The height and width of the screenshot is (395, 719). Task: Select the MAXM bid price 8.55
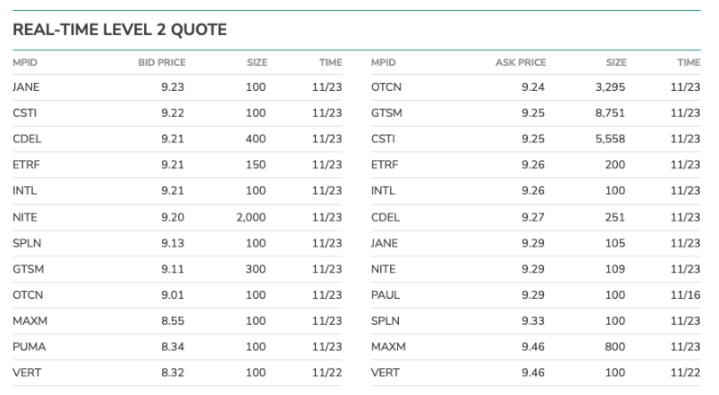pos(172,321)
